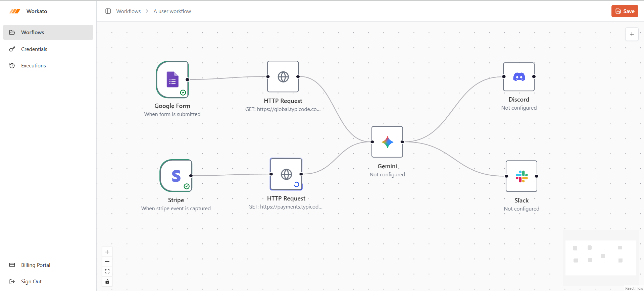The height and width of the screenshot is (291, 644).
Task: Open the Discord node
Action: point(518,77)
